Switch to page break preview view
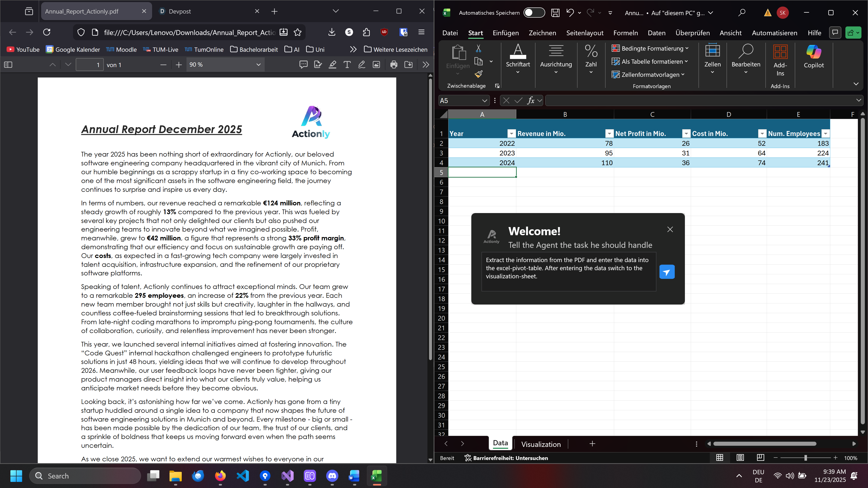This screenshot has width=868, height=488. point(760,458)
